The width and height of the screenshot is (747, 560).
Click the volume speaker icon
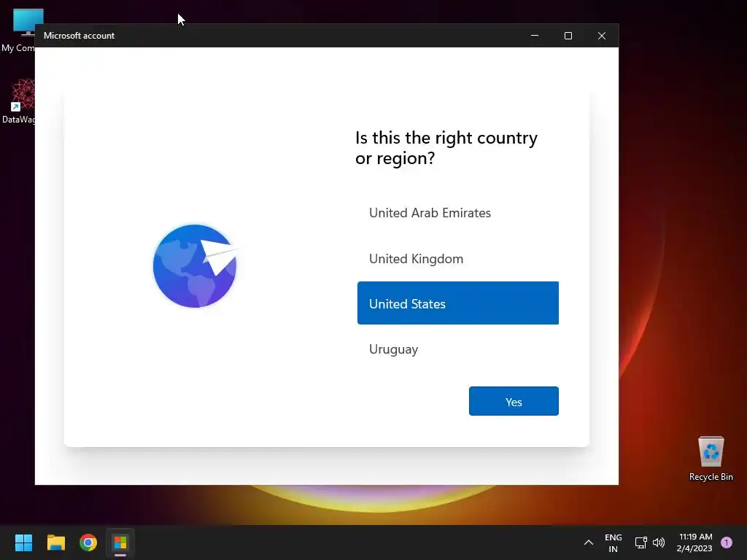[x=659, y=542]
